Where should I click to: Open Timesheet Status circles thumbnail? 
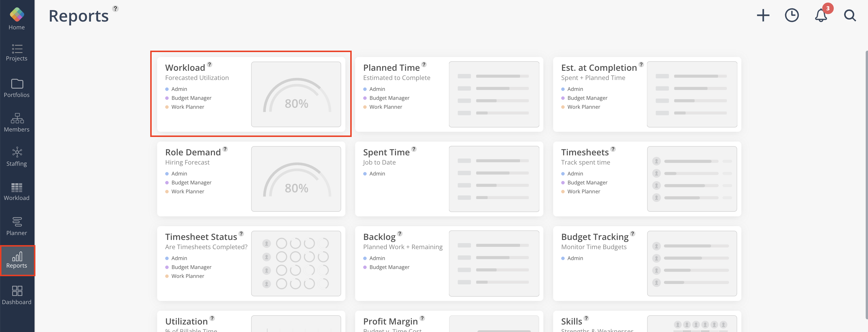point(296,263)
